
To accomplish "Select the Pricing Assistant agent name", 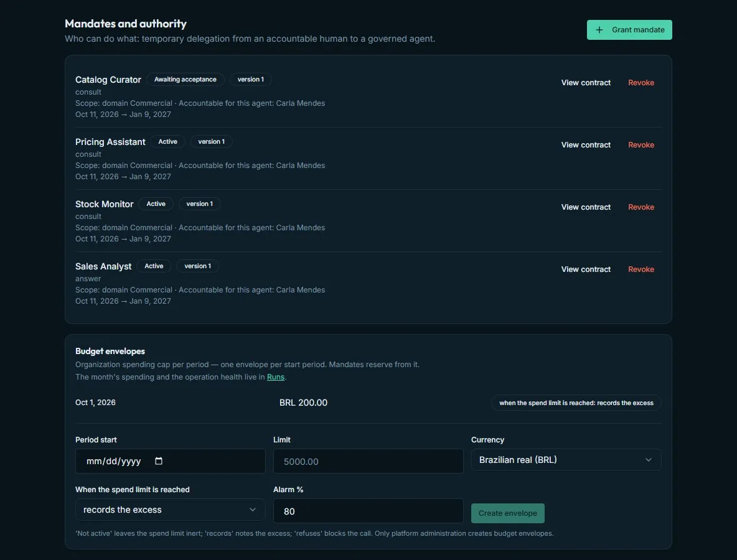I will (110, 142).
